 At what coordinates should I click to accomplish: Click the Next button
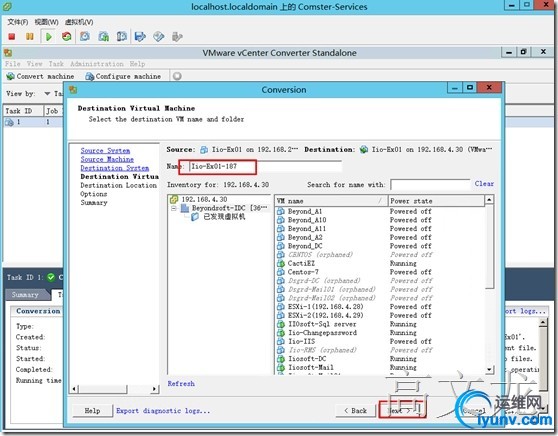(402, 411)
